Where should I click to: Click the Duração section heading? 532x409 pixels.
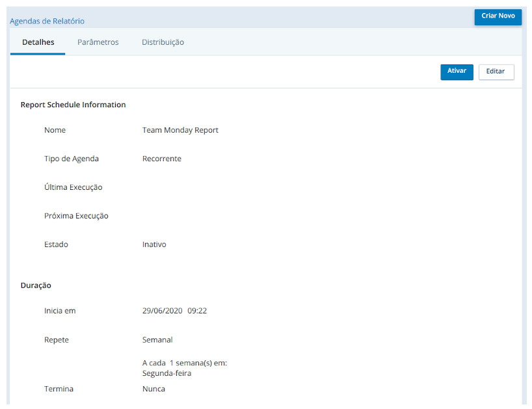tap(36, 285)
